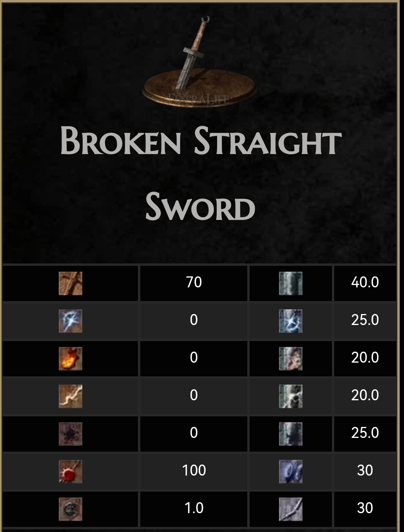Click the lightning damage reduction icon

click(291, 396)
